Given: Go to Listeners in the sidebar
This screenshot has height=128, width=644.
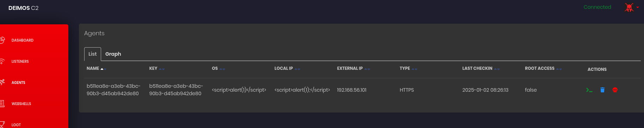Looking at the screenshot, I should (20, 61).
